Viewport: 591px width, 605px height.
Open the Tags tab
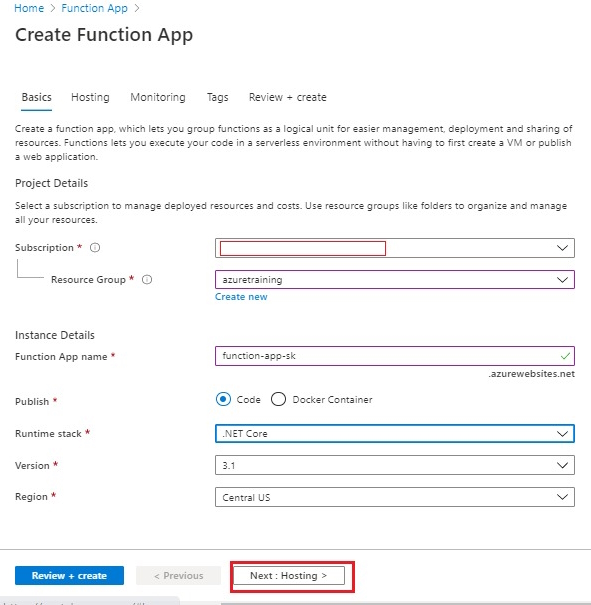point(218,97)
